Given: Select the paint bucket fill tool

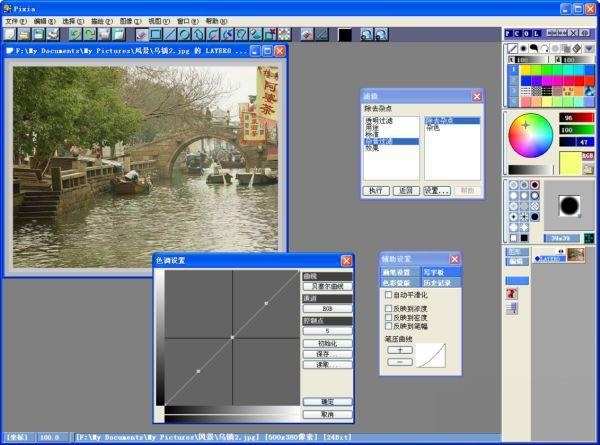Looking at the screenshot, I should tap(256, 35).
